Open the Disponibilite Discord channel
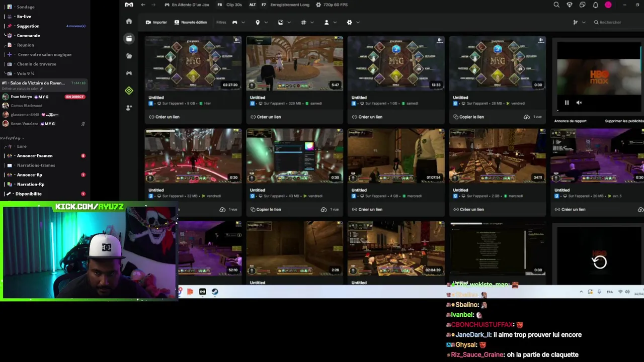The width and height of the screenshot is (644, 362). pyautogui.click(x=28, y=194)
